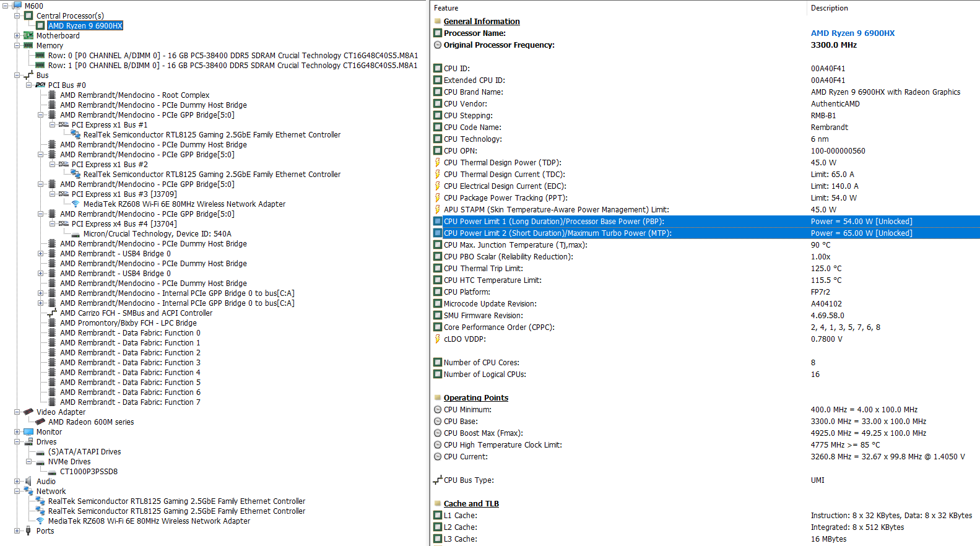Select AMD Ryzen 9 6900HX tree item
The image size is (980, 546).
85,25
